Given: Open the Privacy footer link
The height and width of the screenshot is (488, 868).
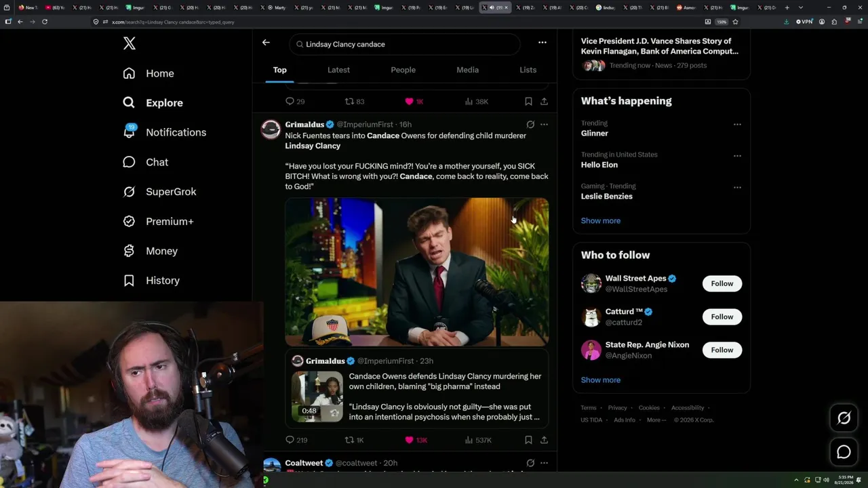Looking at the screenshot, I should [x=617, y=408].
